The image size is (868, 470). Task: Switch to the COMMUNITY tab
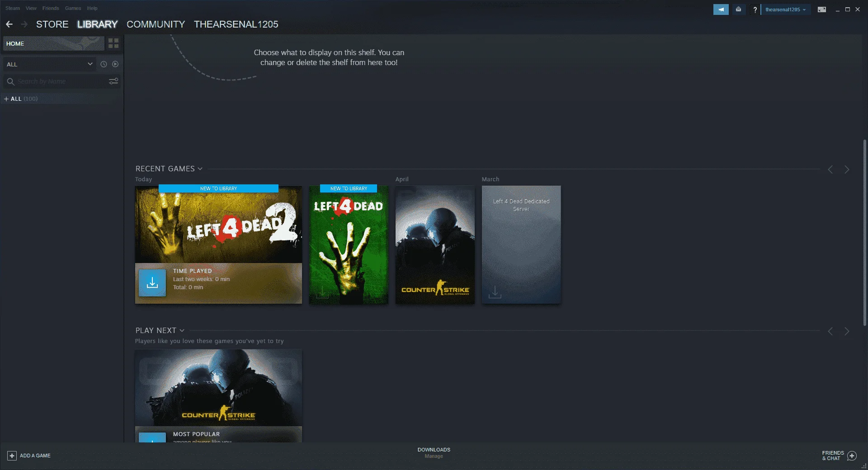click(156, 24)
